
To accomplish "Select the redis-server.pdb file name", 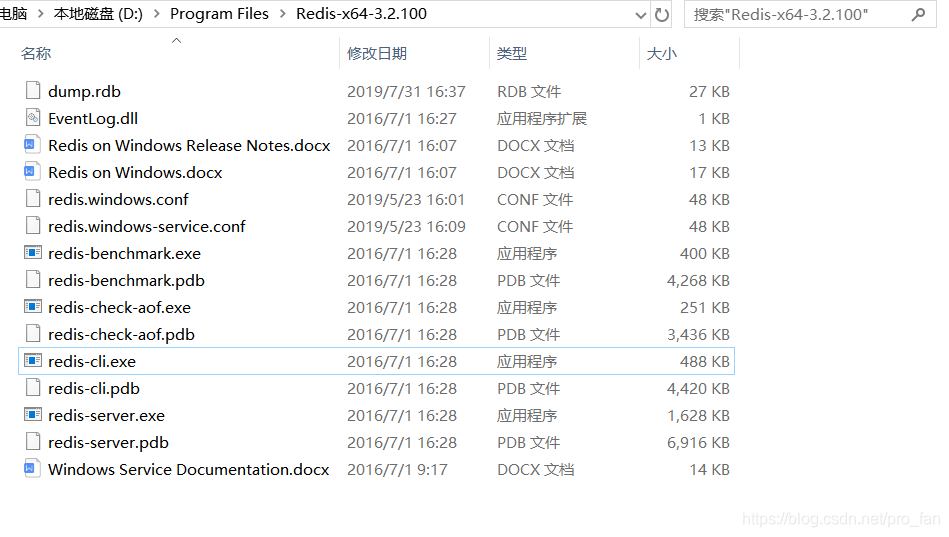I will tap(108, 443).
